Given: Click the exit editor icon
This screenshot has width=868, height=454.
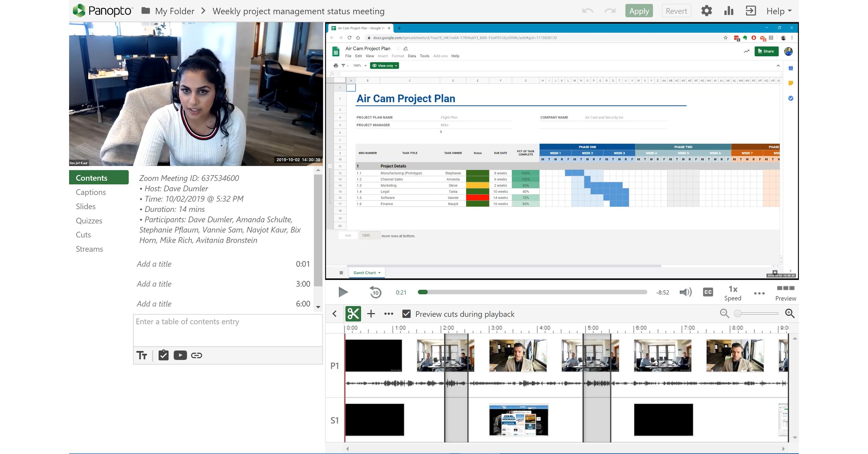Looking at the screenshot, I should 751,11.
